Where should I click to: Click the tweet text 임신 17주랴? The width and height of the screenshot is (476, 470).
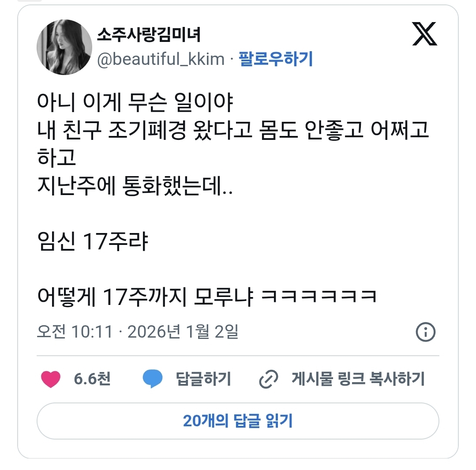pyautogui.click(x=93, y=241)
